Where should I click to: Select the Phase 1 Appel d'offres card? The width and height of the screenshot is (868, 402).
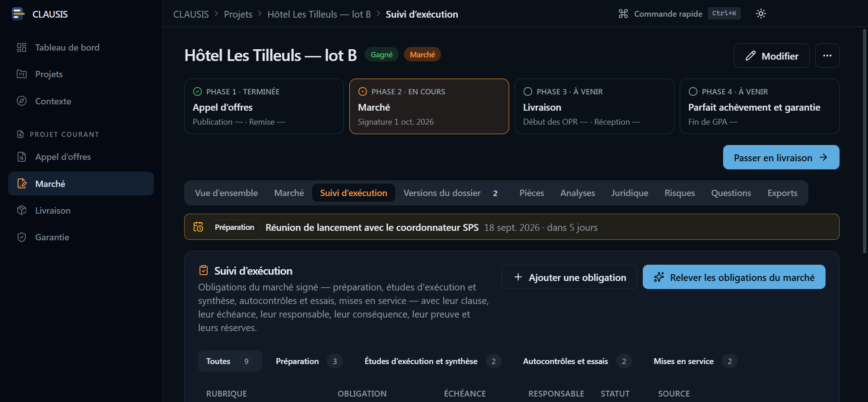tap(264, 107)
